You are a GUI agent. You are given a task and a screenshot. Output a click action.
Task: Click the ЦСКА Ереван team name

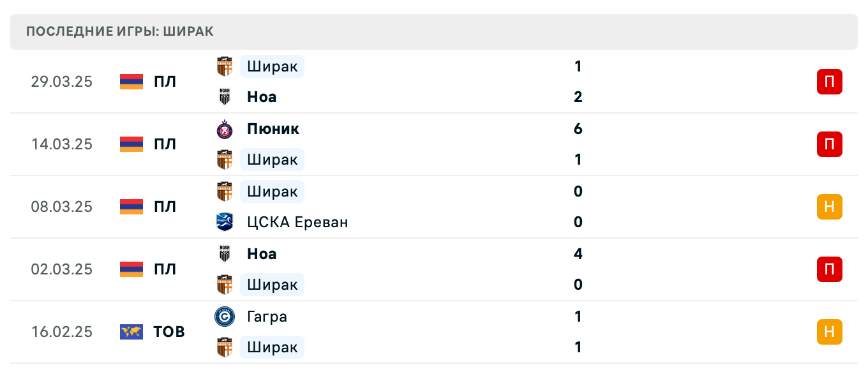click(297, 222)
